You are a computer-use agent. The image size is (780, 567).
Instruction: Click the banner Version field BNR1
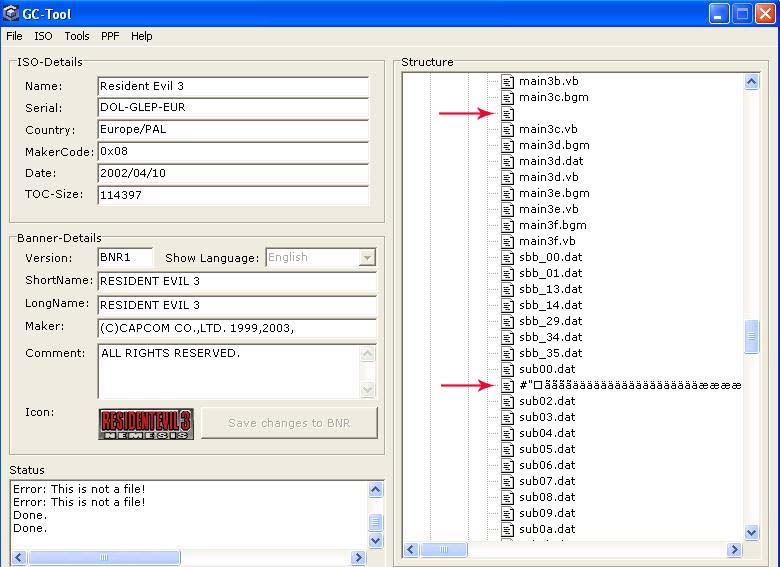125,257
